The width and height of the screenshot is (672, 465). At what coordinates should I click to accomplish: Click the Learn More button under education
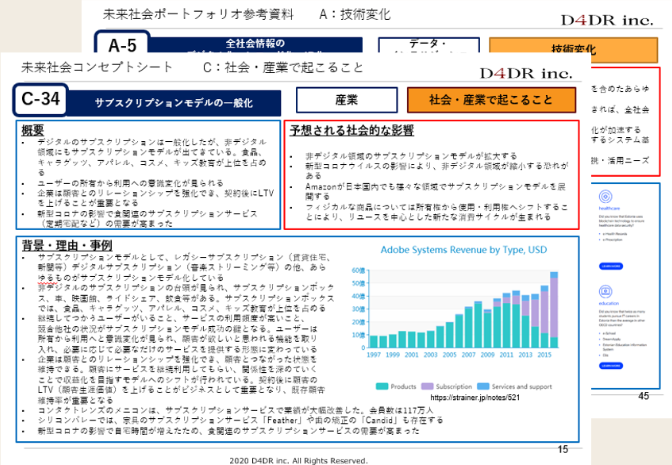click(x=610, y=366)
